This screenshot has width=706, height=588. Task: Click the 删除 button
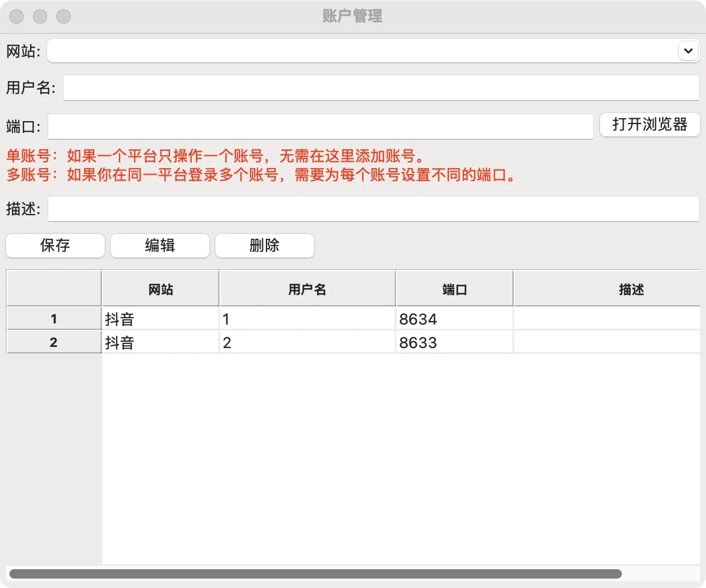point(264,246)
